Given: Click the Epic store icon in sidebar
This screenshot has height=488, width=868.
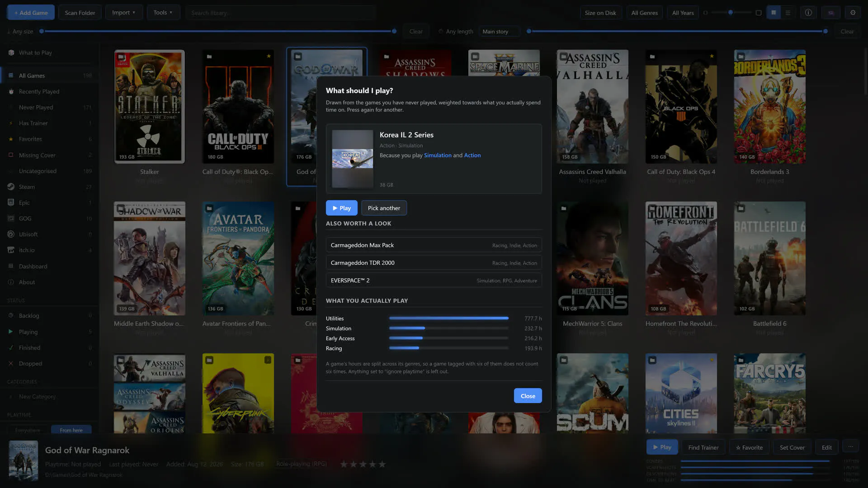Looking at the screenshot, I should click(11, 202).
